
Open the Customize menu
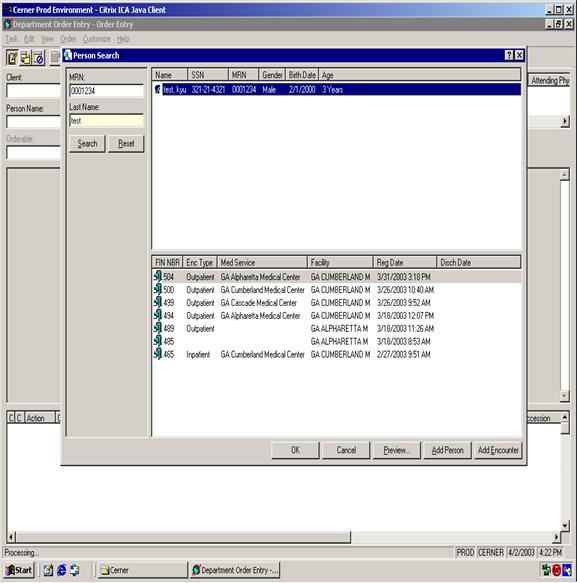[x=97, y=39]
